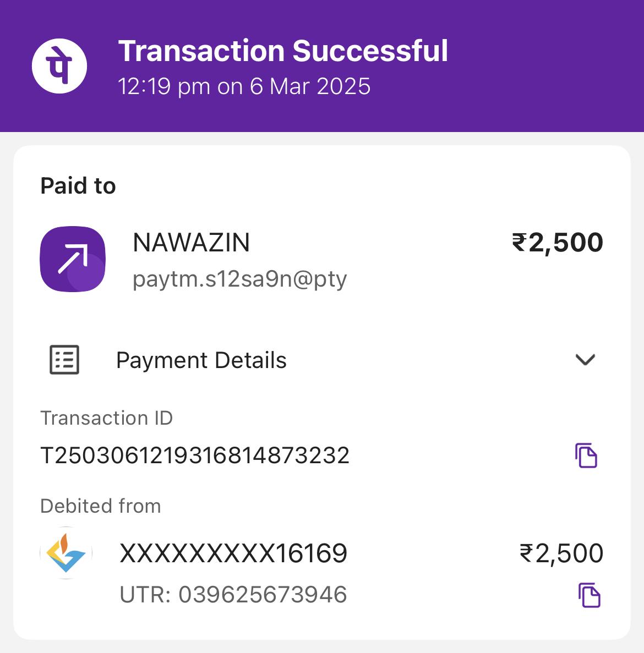Viewport: 644px width, 653px height.
Task: Open recipient NAWAZIN's name
Action: 191,243
